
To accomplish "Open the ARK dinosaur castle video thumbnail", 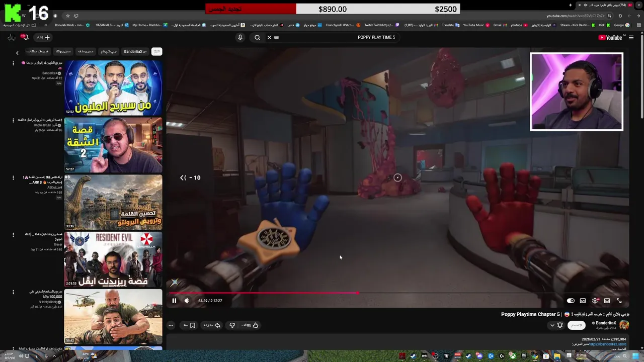I will click(x=113, y=202).
